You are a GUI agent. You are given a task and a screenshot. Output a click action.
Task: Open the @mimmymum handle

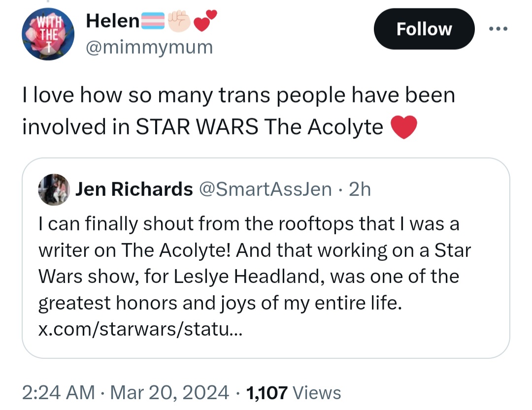(149, 47)
